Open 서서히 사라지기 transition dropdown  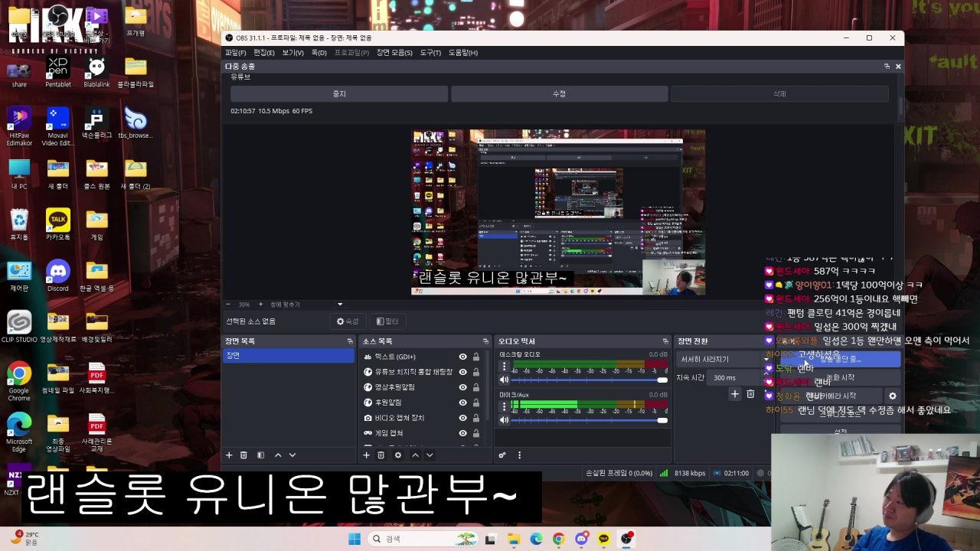point(724,359)
